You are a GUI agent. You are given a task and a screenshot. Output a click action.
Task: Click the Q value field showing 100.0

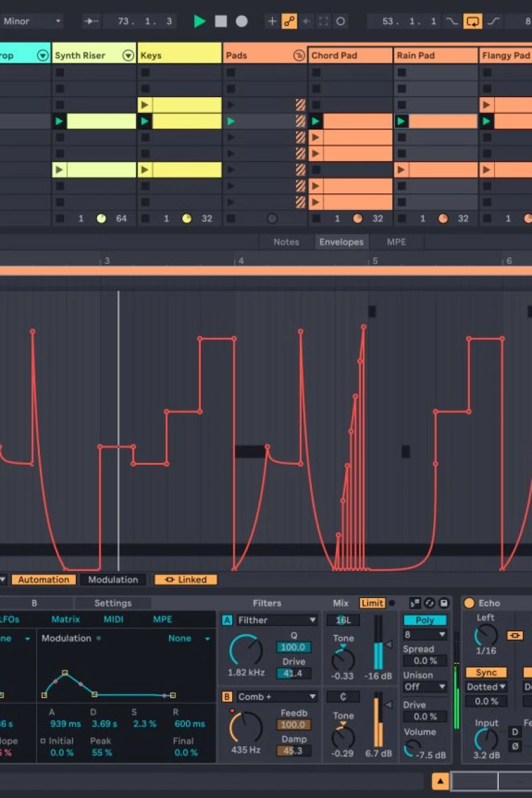293,647
